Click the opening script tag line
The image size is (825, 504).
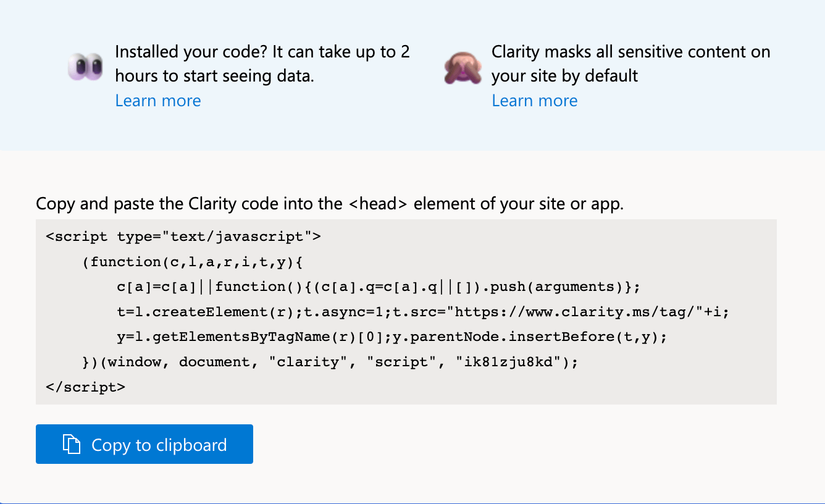pos(184,236)
